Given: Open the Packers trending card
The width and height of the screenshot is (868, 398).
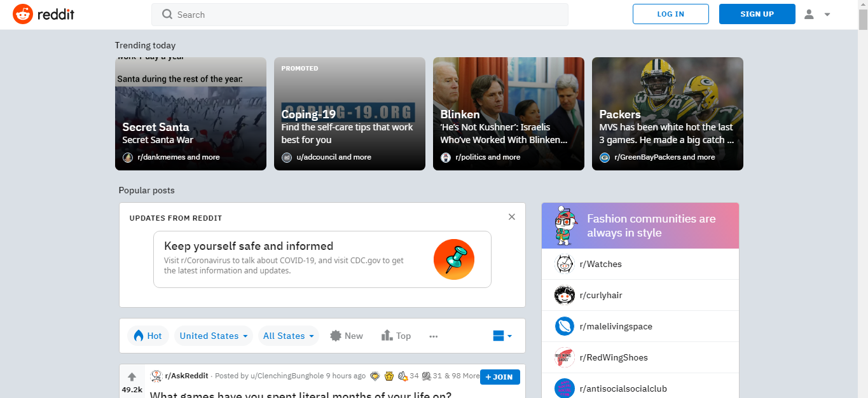Looking at the screenshot, I should pyautogui.click(x=668, y=114).
